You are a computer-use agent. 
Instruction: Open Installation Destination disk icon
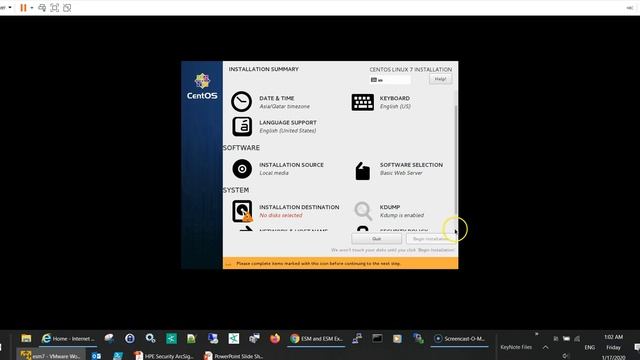242,211
